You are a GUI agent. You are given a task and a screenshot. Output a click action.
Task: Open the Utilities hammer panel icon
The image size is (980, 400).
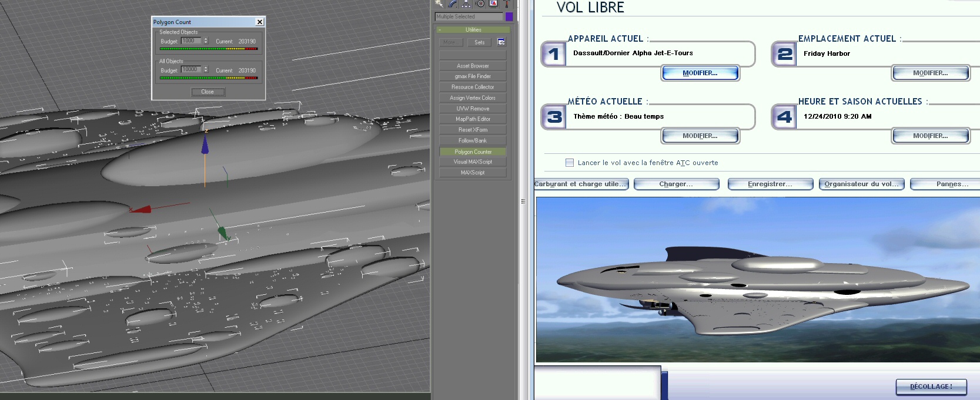coord(506,3)
